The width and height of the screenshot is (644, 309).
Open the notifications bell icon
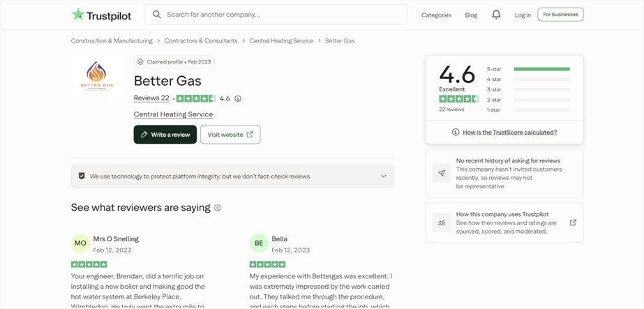click(x=496, y=15)
